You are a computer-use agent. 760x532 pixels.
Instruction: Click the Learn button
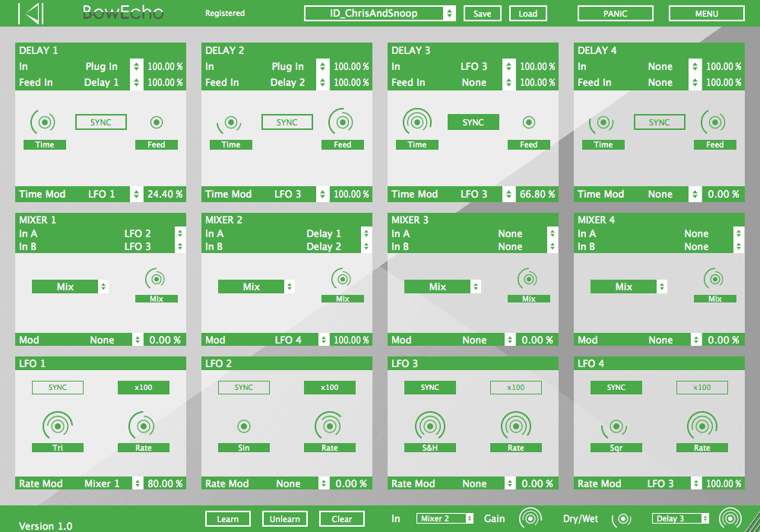pyautogui.click(x=228, y=519)
